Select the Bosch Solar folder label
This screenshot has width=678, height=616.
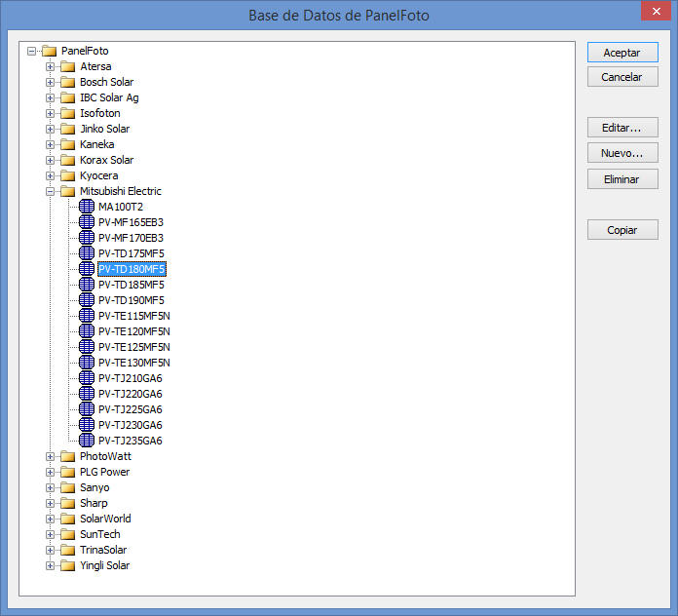point(107,82)
